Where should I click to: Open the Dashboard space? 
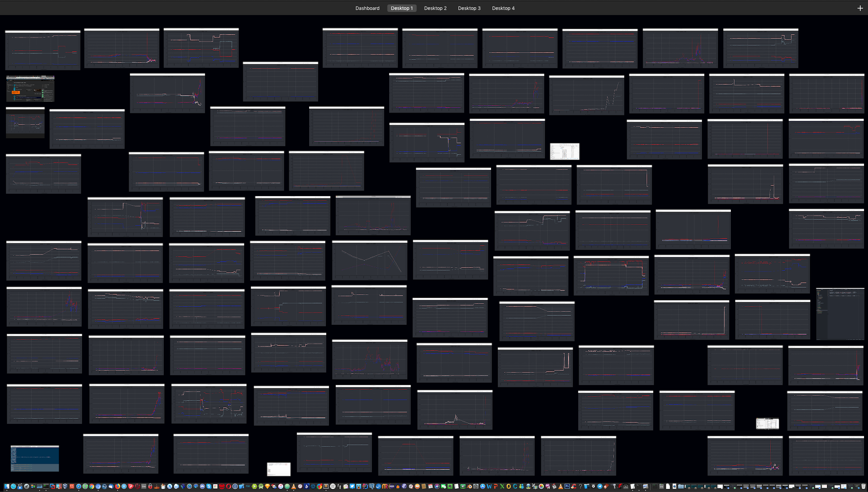[367, 8]
